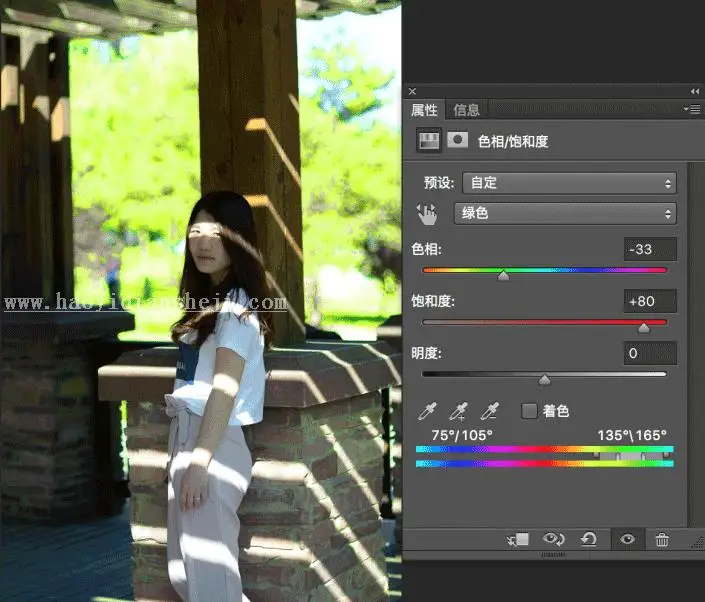Screen dimensions: 705x602
Task: Click the 75°/105° range text
Action: pyautogui.click(x=462, y=435)
